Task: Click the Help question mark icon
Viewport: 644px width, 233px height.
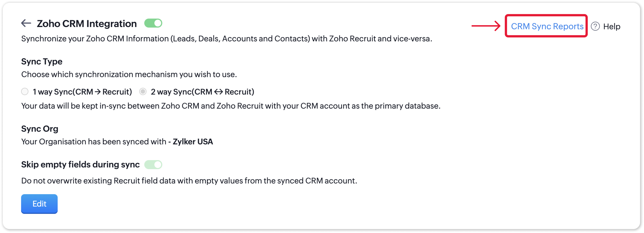Action: pos(595,26)
